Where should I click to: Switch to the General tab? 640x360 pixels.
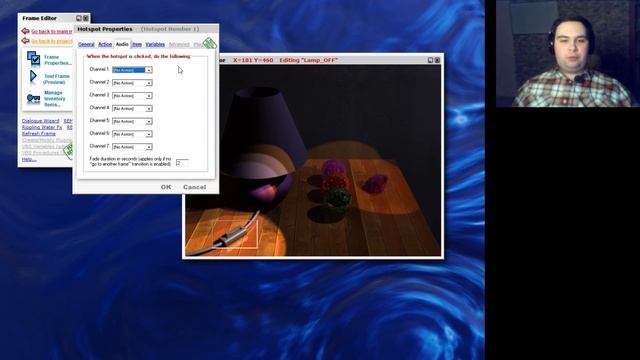pyautogui.click(x=86, y=44)
